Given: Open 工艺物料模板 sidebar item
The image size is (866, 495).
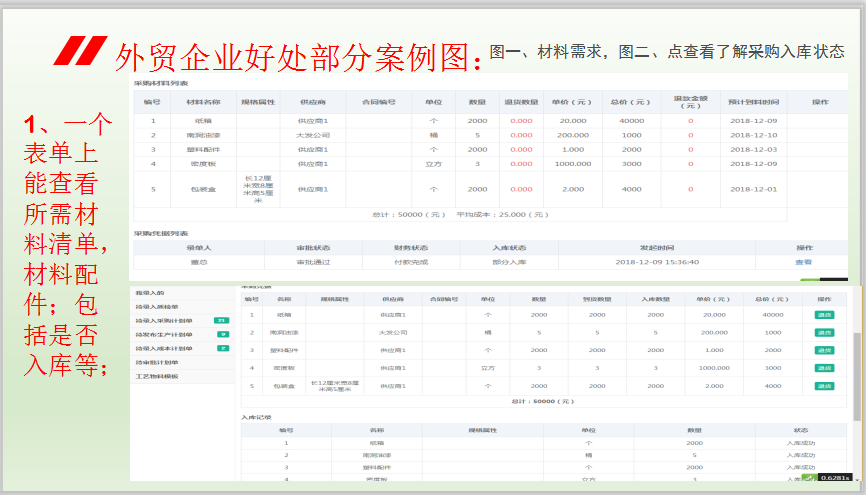Looking at the screenshot, I should tap(157, 376).
